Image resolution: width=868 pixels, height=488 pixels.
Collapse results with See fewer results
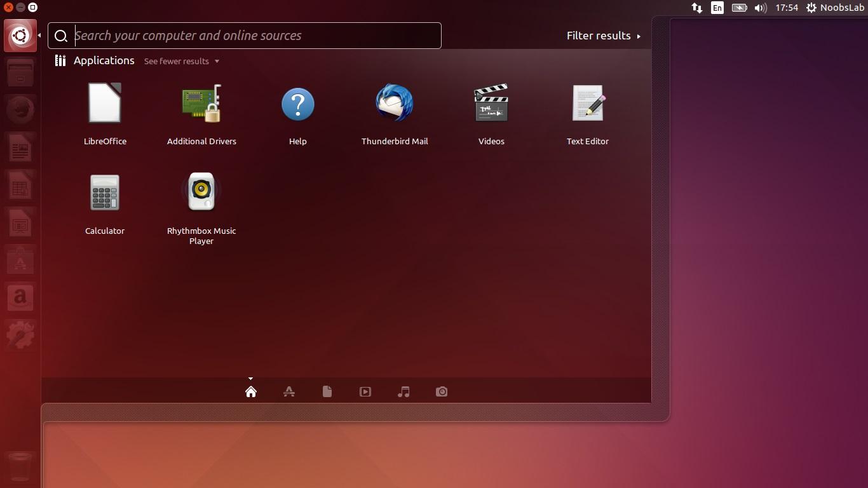click(x=181, y=61)
